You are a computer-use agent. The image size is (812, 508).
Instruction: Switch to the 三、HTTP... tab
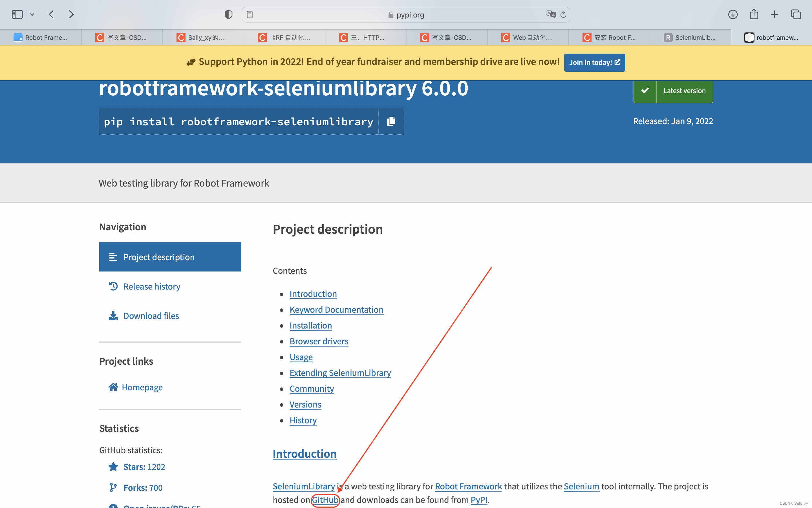[365, 38]
